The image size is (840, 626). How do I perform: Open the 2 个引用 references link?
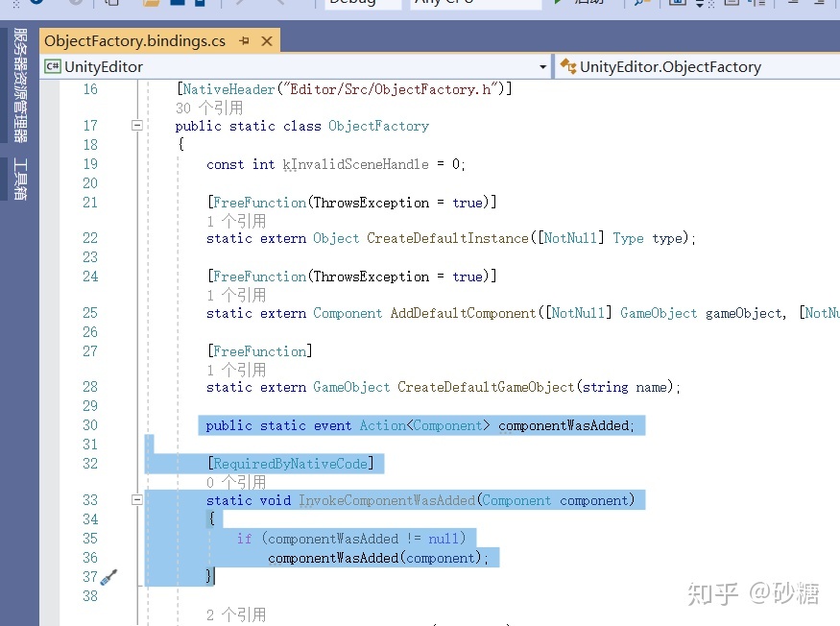tap(236, 614)
